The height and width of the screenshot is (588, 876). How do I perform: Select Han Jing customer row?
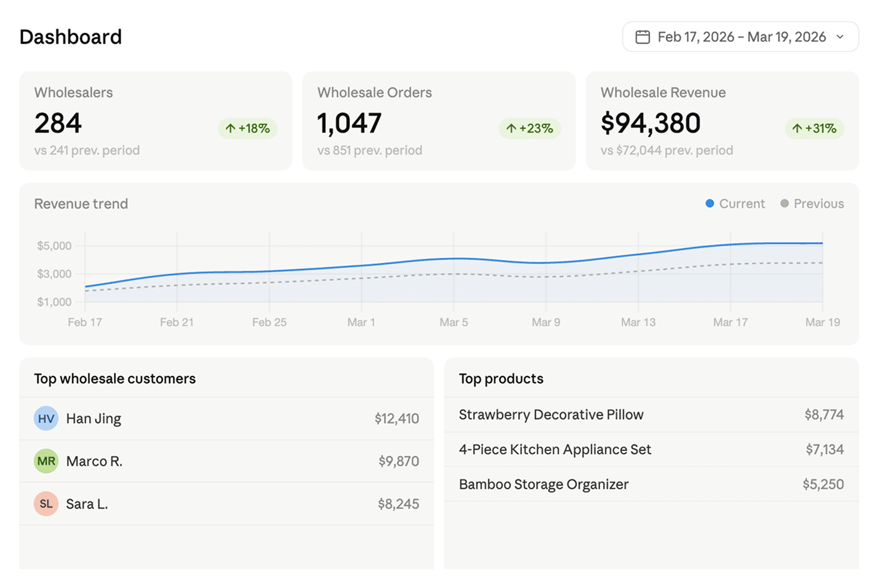pyautogui.click(x=226, y=418)
